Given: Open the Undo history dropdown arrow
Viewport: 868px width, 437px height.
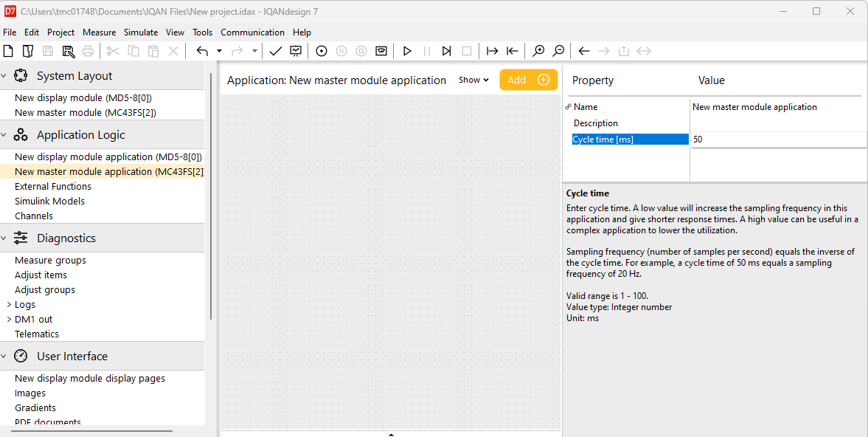Looking at the screenshot, I should tap(219, 51).
